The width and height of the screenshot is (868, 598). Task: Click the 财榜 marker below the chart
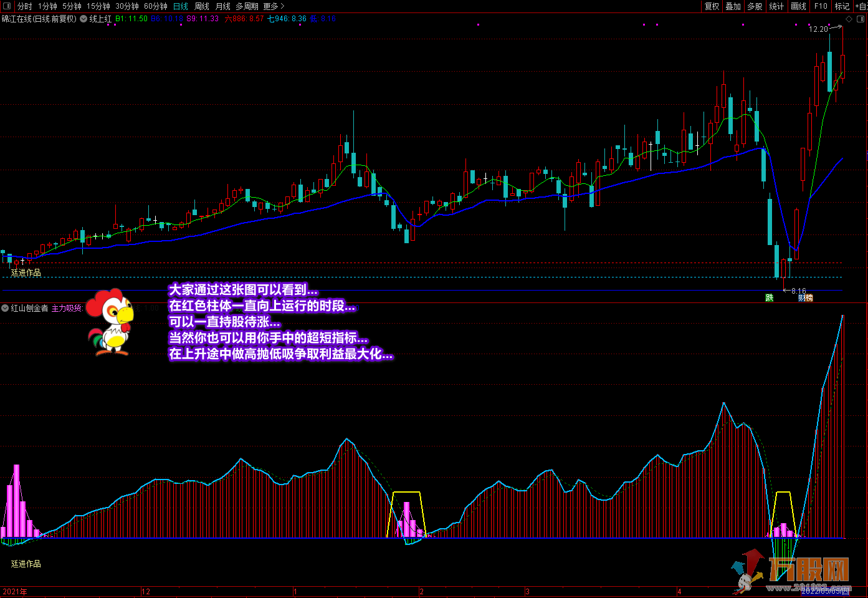click(805, 298)
